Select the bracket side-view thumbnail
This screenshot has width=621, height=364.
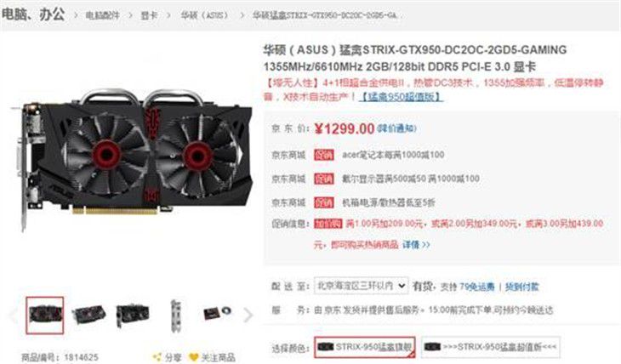point(175,316)
